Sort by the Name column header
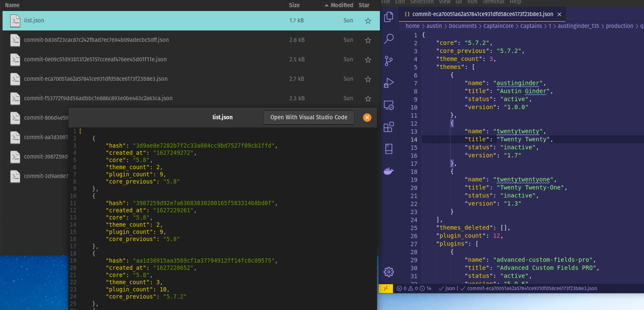The image size is (644, 310). (x=12, y=5)
